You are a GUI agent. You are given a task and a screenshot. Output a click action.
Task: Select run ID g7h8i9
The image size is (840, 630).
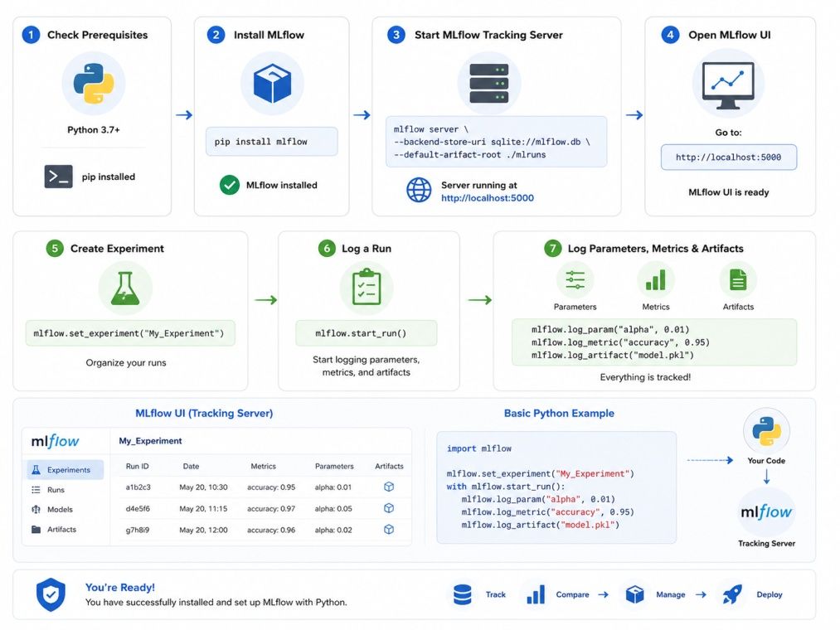pyautogui.click(x=138, y=530)
